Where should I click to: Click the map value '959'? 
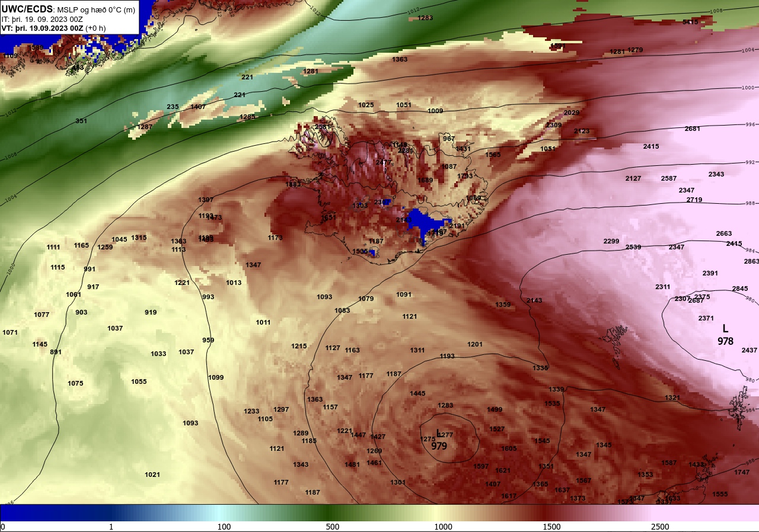(208, 340)
